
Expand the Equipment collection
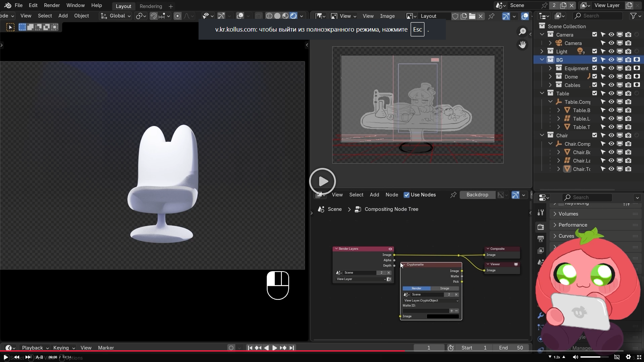pos(550,68)
